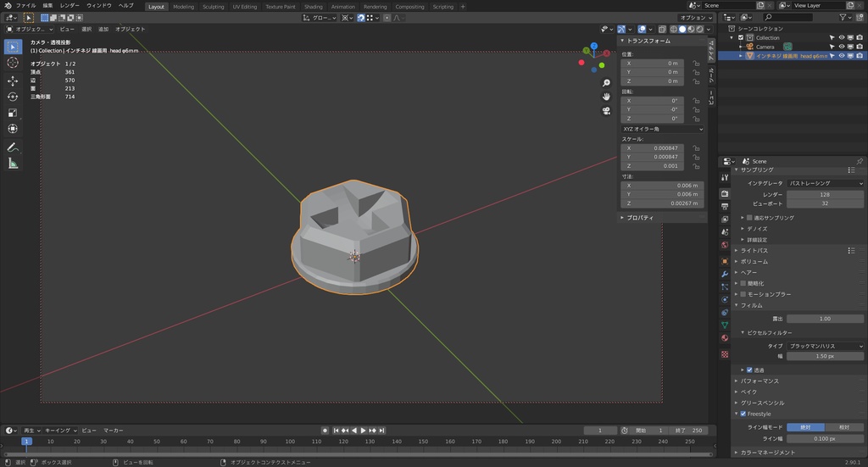Viewport: 868px width, 467px height.
Task: Pick the Measure ruler tool
Action: pyautogui.click(x=13, y=164)
